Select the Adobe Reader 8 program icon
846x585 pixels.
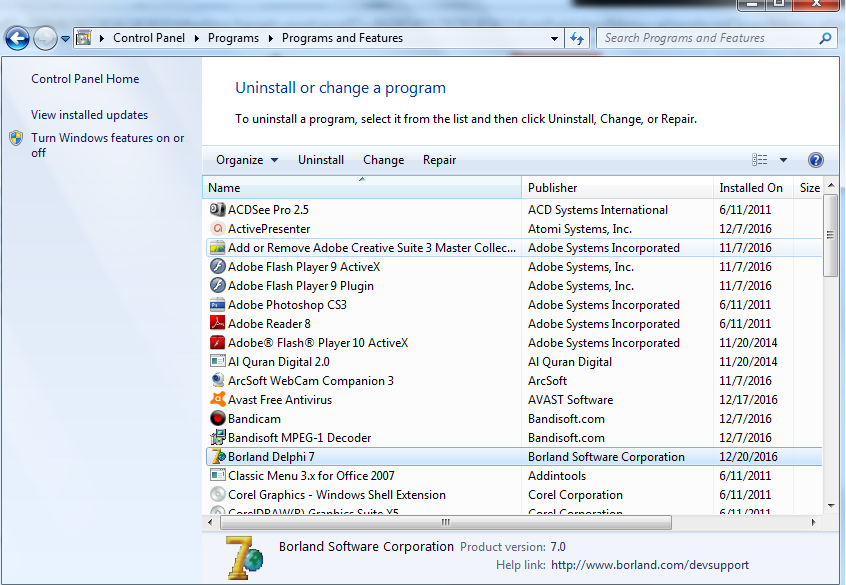click(217, 323)
